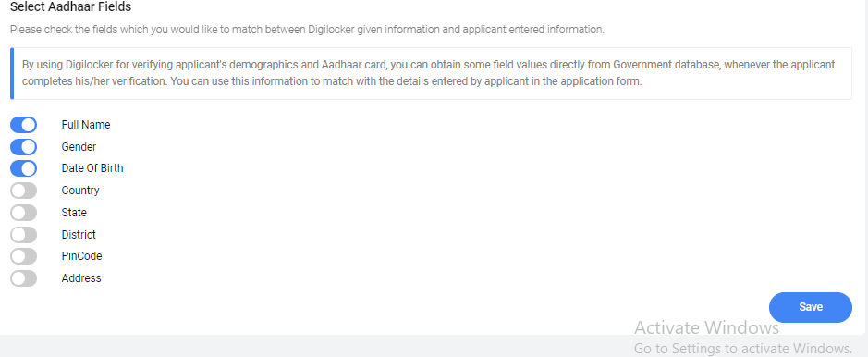
Task: Click the Full Name label text
Action: click(x=86, y=125)
